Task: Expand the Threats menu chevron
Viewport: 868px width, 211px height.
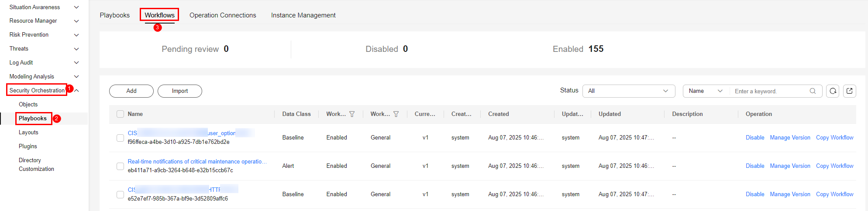Action: click(x=76, y=49)
